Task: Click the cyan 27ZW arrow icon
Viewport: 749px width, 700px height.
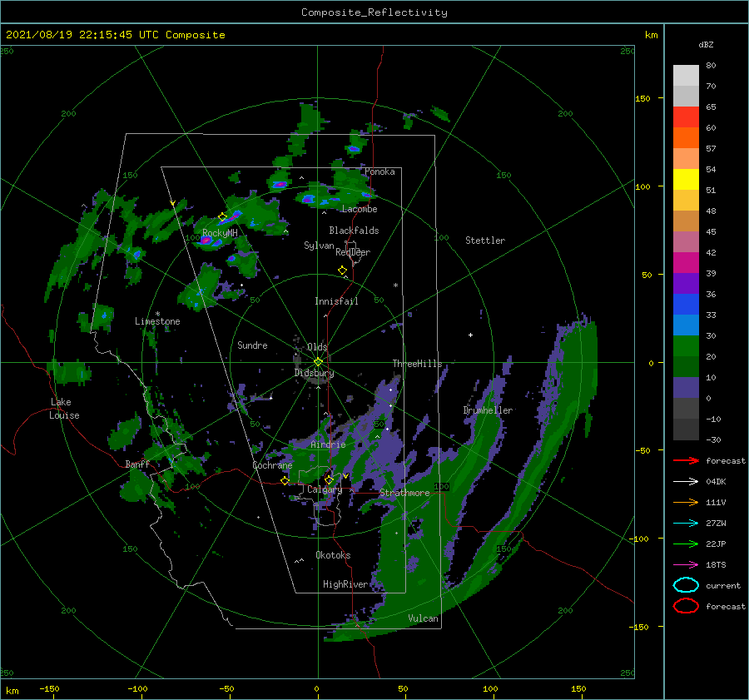Action: tap(686, 524)
